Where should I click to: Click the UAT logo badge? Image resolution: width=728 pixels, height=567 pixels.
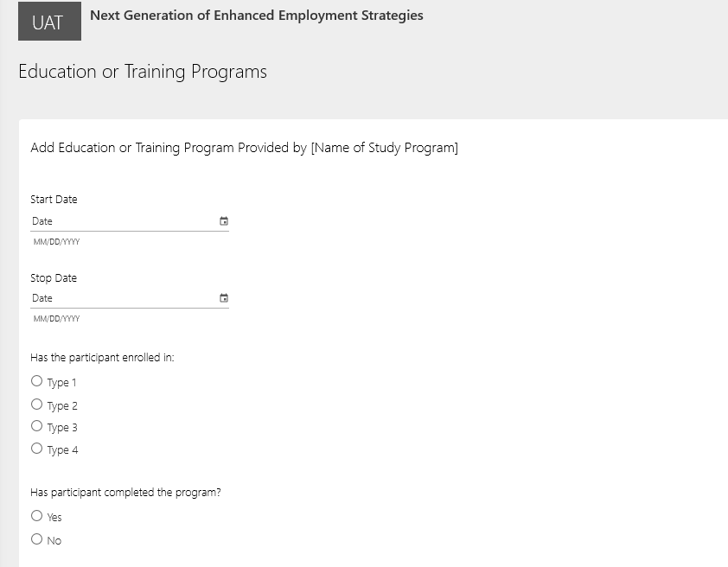coord(49,22)
